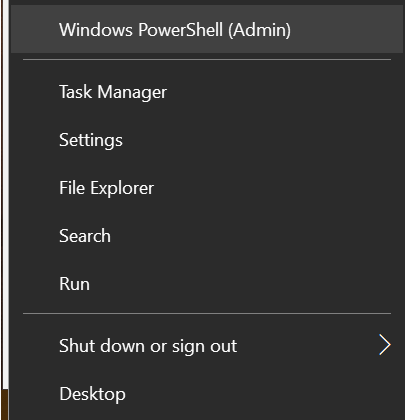Launch Task Manager from the menu
405x420 pixels.
point(207,92)
